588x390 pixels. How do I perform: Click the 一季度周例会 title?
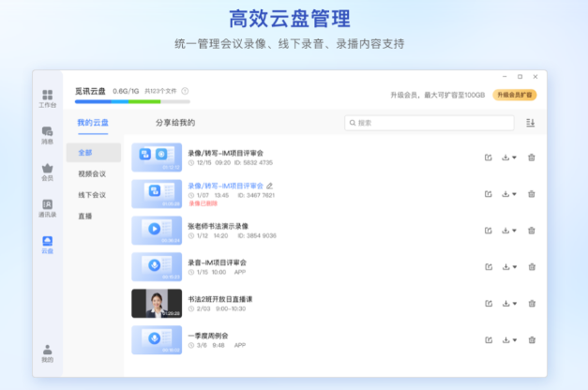[208, 336]
